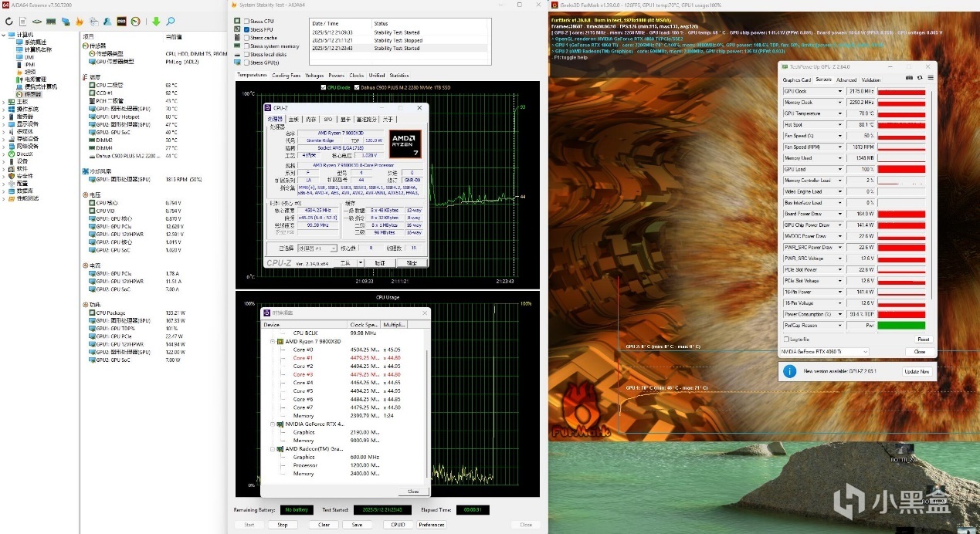Open the GPU Temperature sensor dropdown arrow
The height and width of the screenshot is (534, 980).
tap(840, 113)
